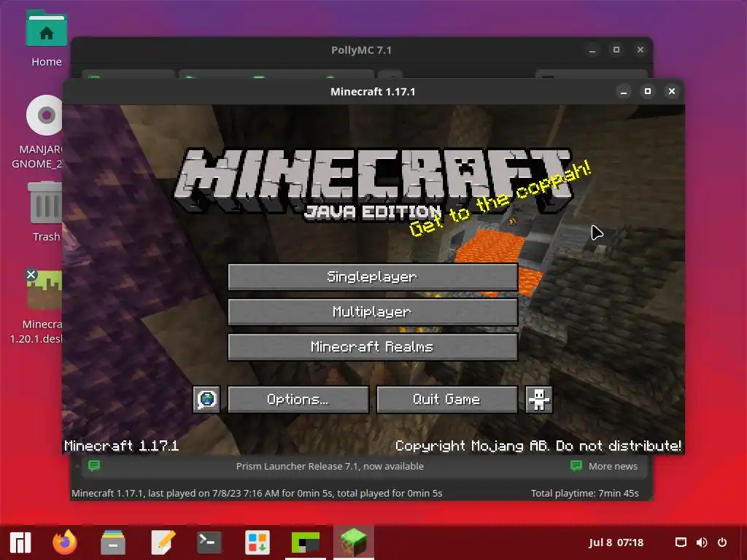Click the PollyMC 7.1 window title bar

tap(362, 50)
